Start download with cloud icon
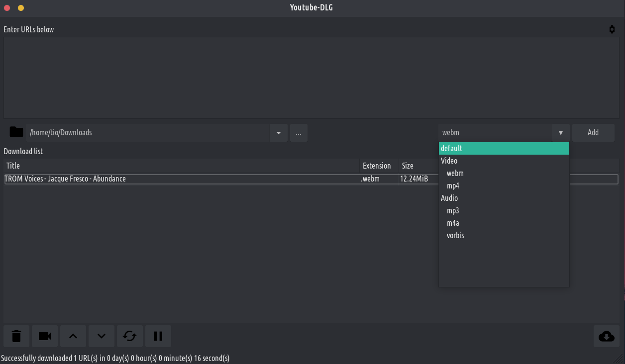The height and width of the screenshot is (364, 625). click(x=606, y=336)
